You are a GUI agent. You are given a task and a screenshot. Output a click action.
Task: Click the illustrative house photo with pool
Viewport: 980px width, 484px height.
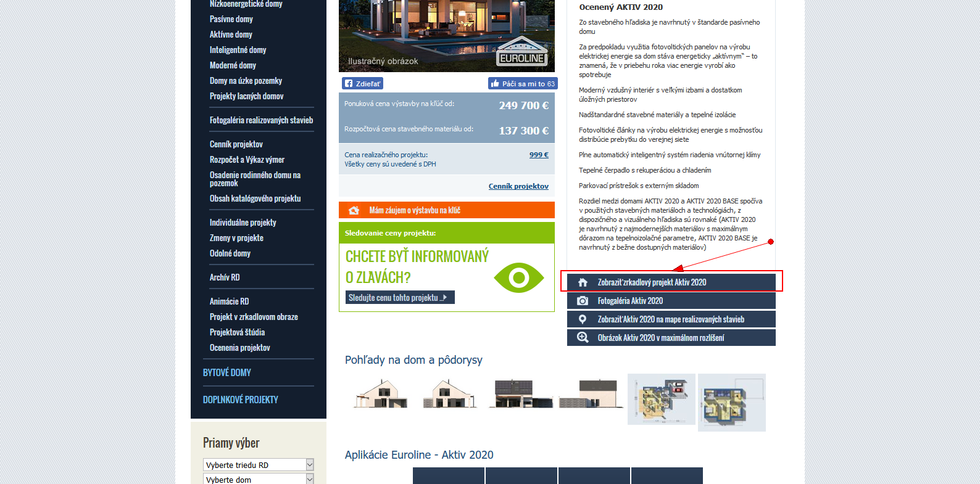[x=447, y=36]
